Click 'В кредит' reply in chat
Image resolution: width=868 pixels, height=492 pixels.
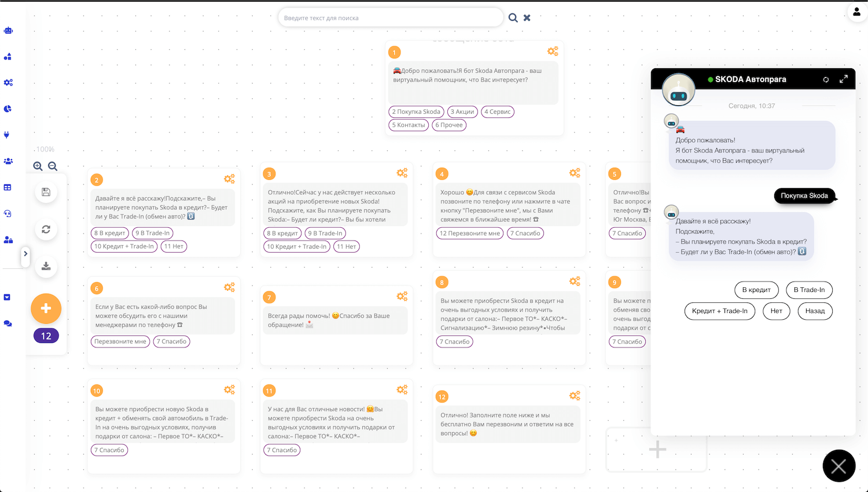click(x=756, y=290)
